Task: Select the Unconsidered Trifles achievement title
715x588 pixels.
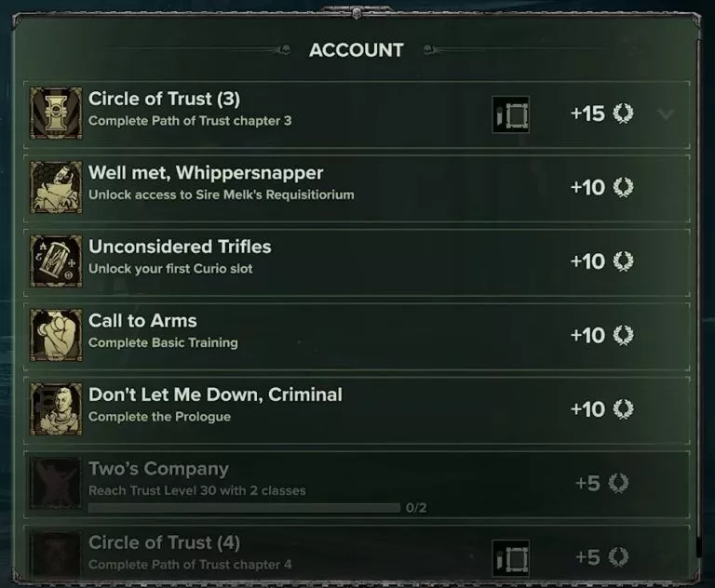Action: tap(180, 247)
